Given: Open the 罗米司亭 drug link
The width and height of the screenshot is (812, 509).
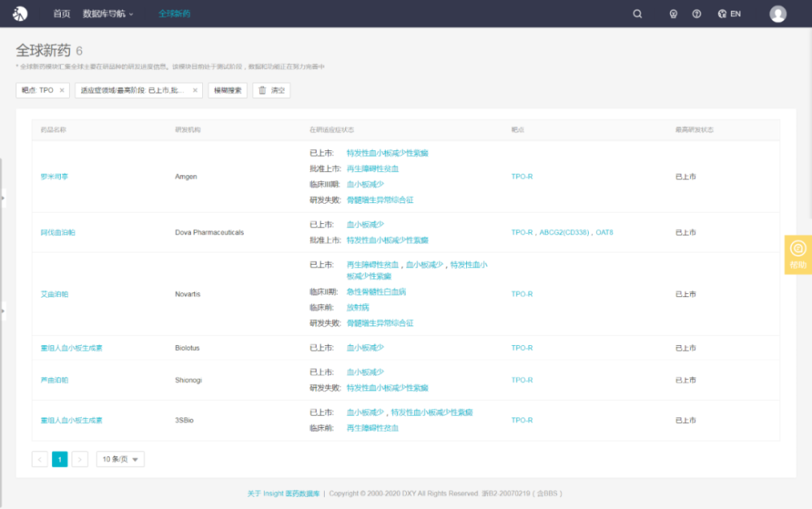Looking at the screenshot, I should point(54,177).
